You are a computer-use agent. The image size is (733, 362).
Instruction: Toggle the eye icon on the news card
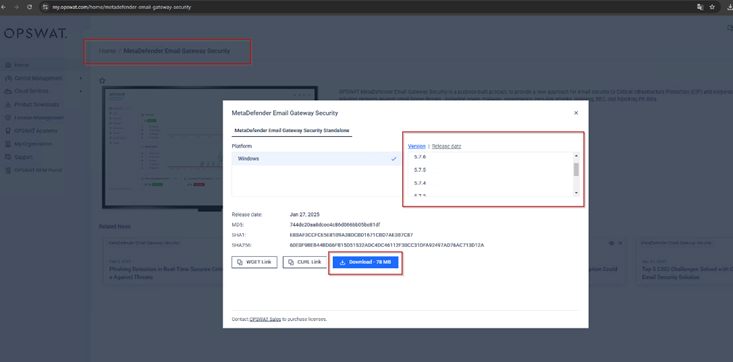tap(611, 243)
